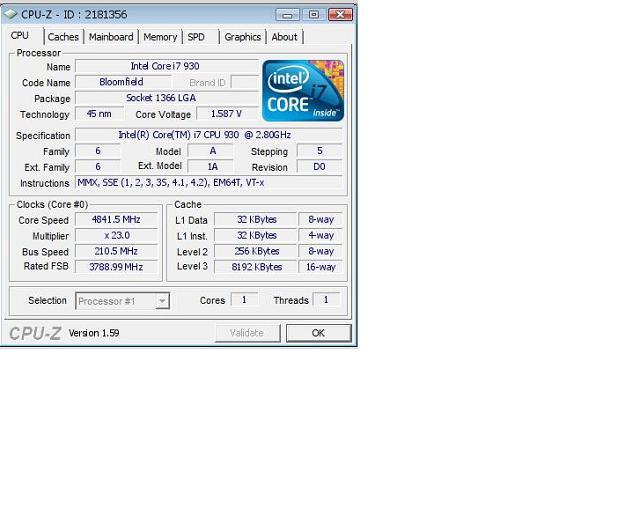Click the Revision value D0

[320, 167]
